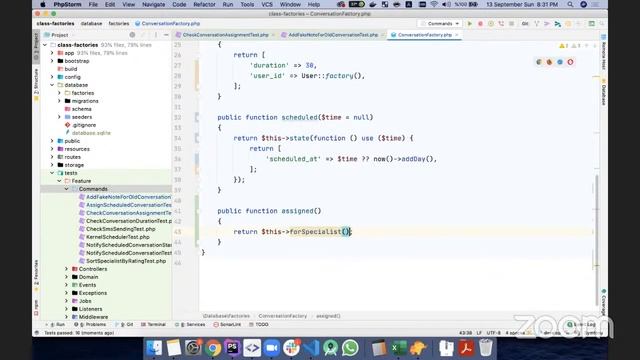Close the ConversationFactory.php tab
The width and height of the screenshot is (640, 360).
pos(457,35)
